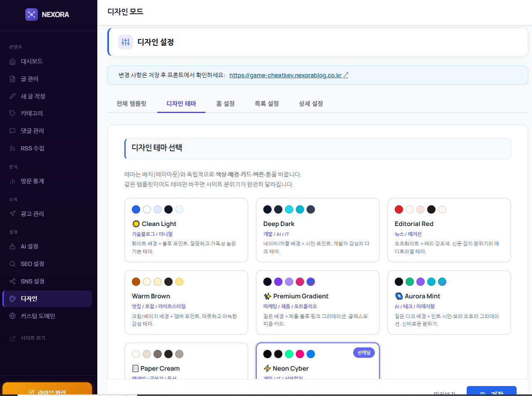Select the 상세 설정 tab
This screenshot has height=396, width=532.
click(x=311, y=103)
